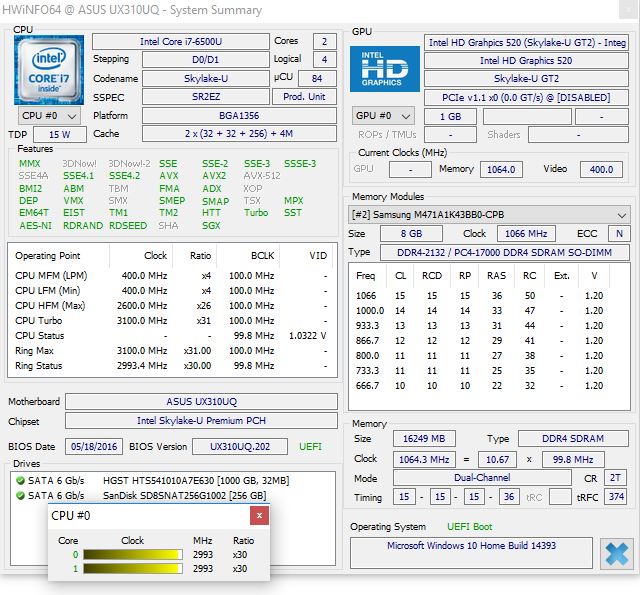Select the CPU HFM (Max) row
640x595 pixels.
click(172, 306)
